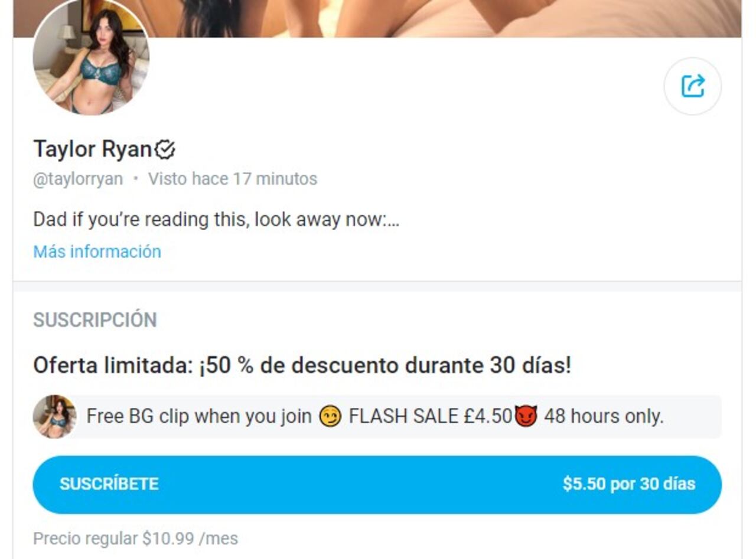Click the red devil emoji in the promo
The height and width of the screenshot is (559, 756).
pyautogui.click(x=526, y=417)
